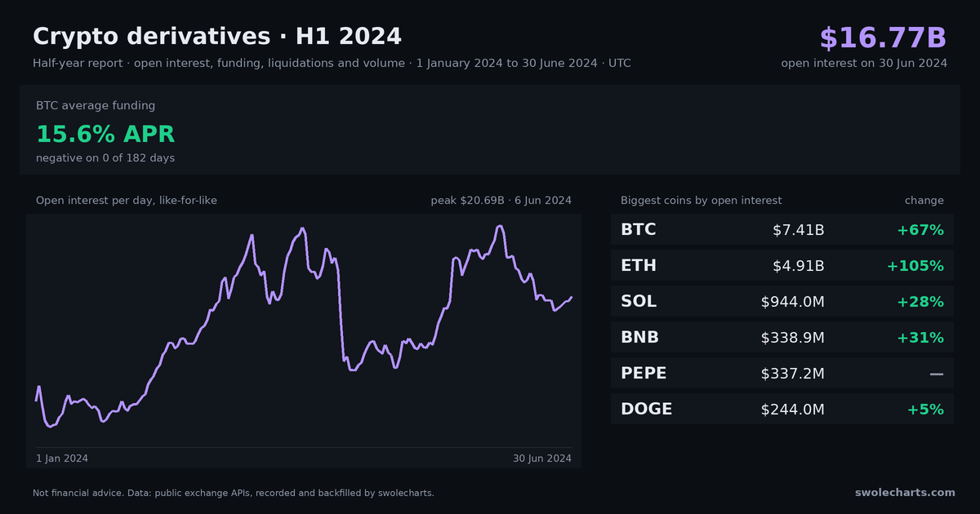The image size is (980, 514).
Task: Select the ETH open interest row
Action: point(782,265)
